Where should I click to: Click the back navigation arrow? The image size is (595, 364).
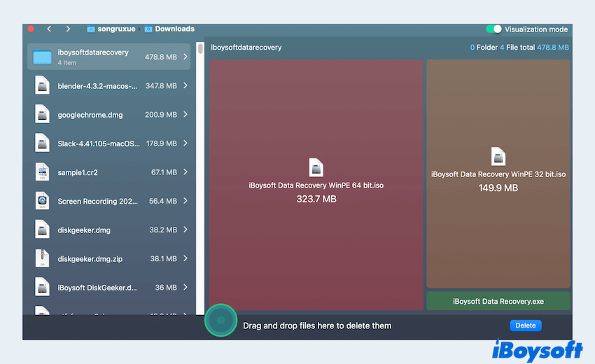(49, 29)
